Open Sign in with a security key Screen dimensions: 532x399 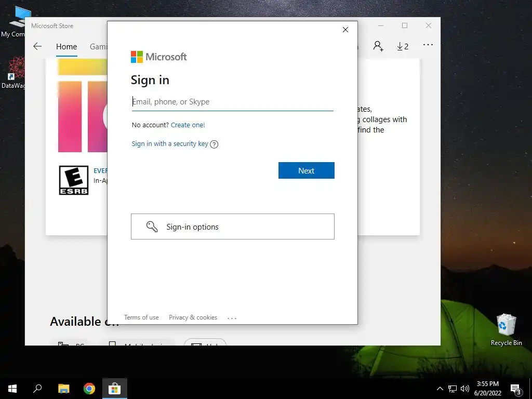[170, 143]
